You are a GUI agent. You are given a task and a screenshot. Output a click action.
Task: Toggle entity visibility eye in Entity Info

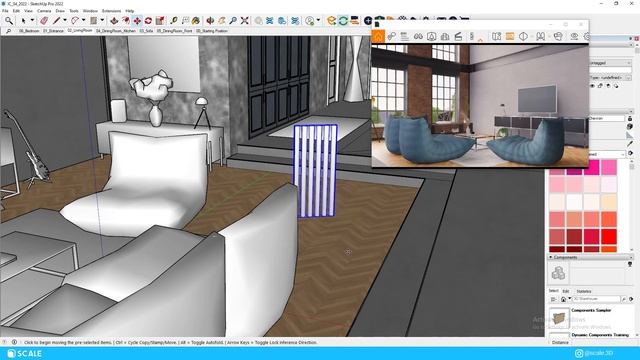[592, 86]
